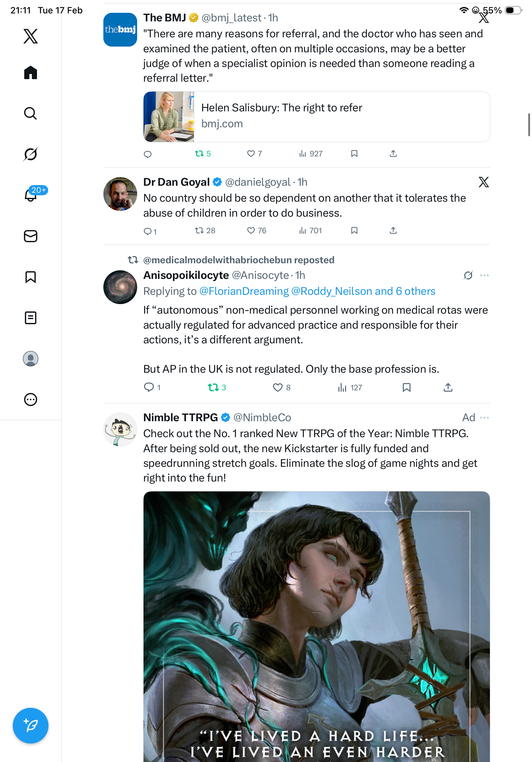
Task: Click the timeline scrollbar handle
Action: coord(529,125)
